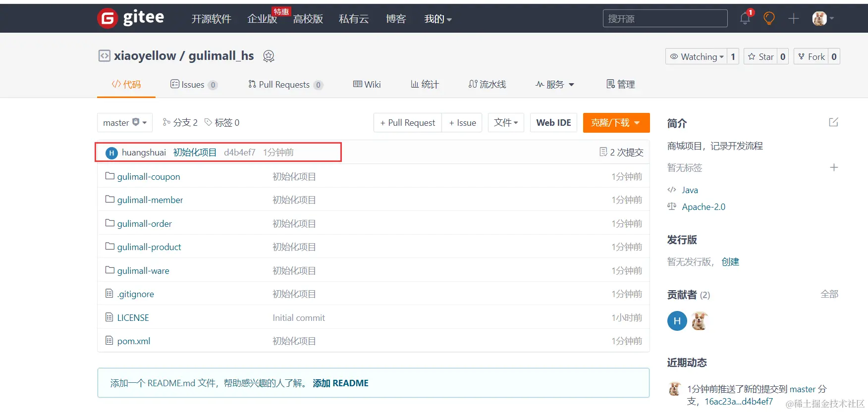Screen dimensions: 868x412
Task: Open the Web IDE button
Action: (x=553, y=122)
